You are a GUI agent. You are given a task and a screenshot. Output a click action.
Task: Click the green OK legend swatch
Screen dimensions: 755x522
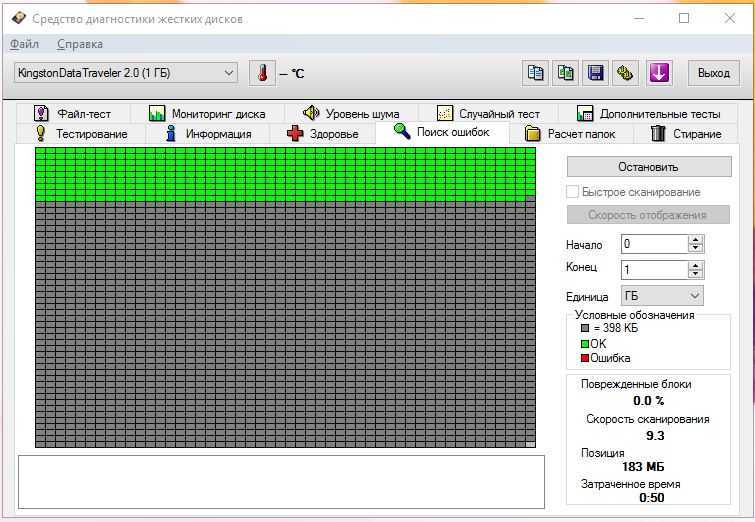(585, 344)
